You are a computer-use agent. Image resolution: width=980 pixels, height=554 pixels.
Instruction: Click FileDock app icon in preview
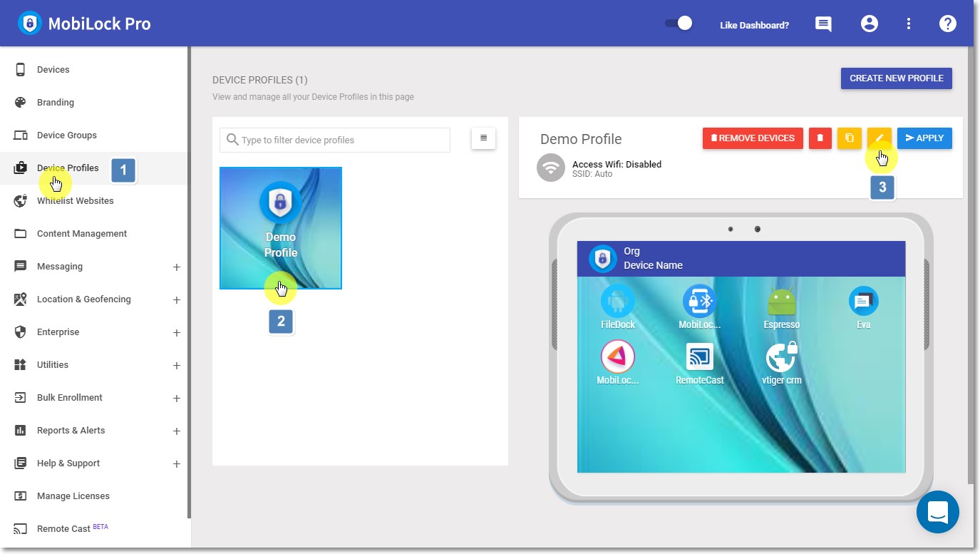tap(618, 302)
